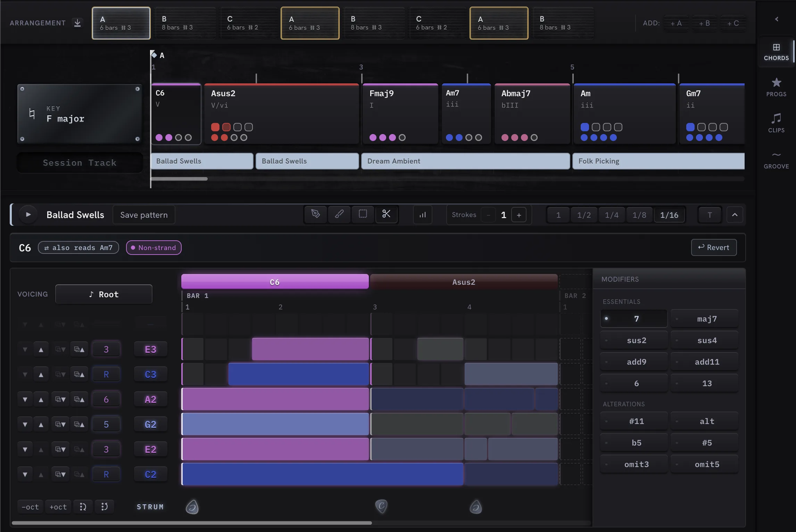Set grid to 1/8
Image resolution: width=796 pixels, height=532 pixels.
coord(639,215)
